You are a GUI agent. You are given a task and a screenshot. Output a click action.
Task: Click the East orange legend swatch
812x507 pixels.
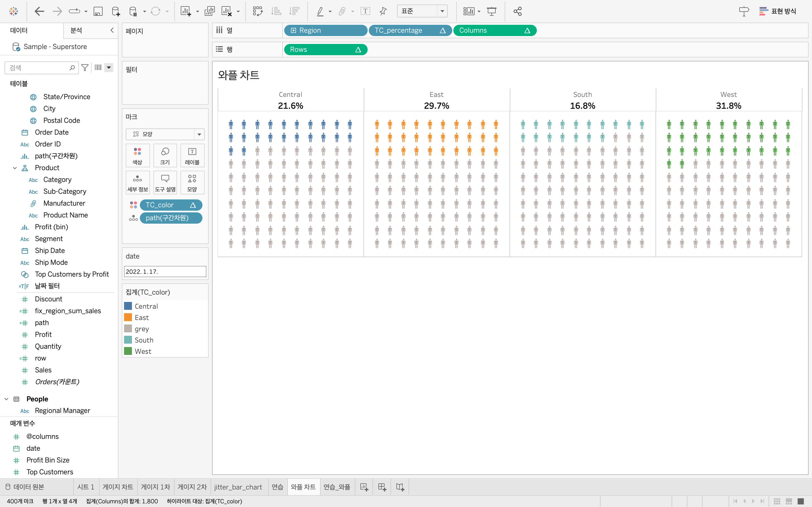[128, 317]
